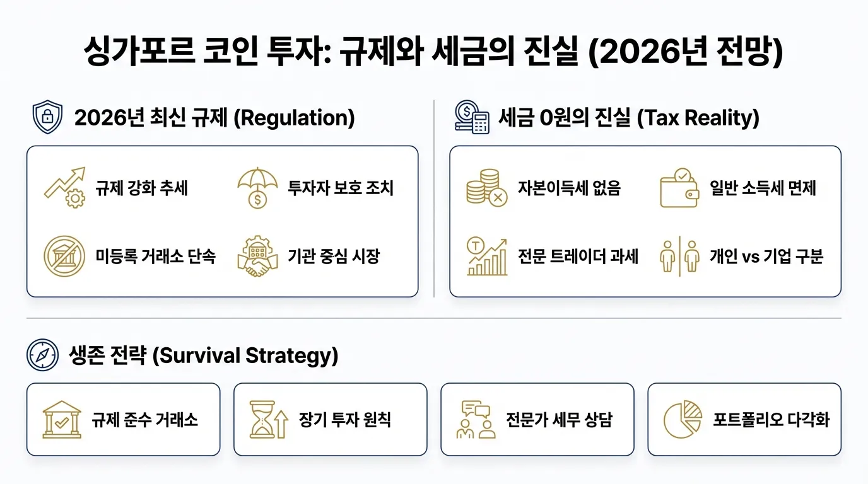This screenshot has width=868, height=484.
Task: Click the compass icon beside Survival Strategy
Action: pos(43,355)
